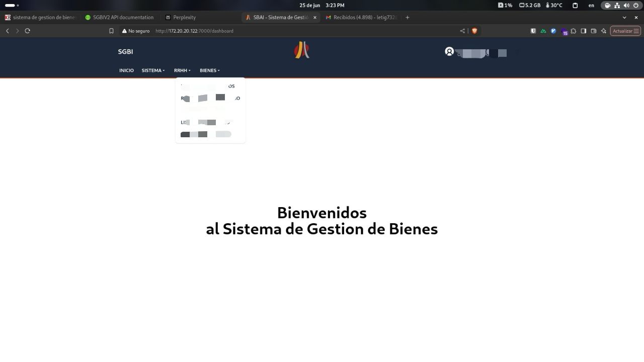The width and height of the screenshot is (644, 362).
Task: Click the share icon near the address bar
Action: pyautogui.click(x=462, y=31)
